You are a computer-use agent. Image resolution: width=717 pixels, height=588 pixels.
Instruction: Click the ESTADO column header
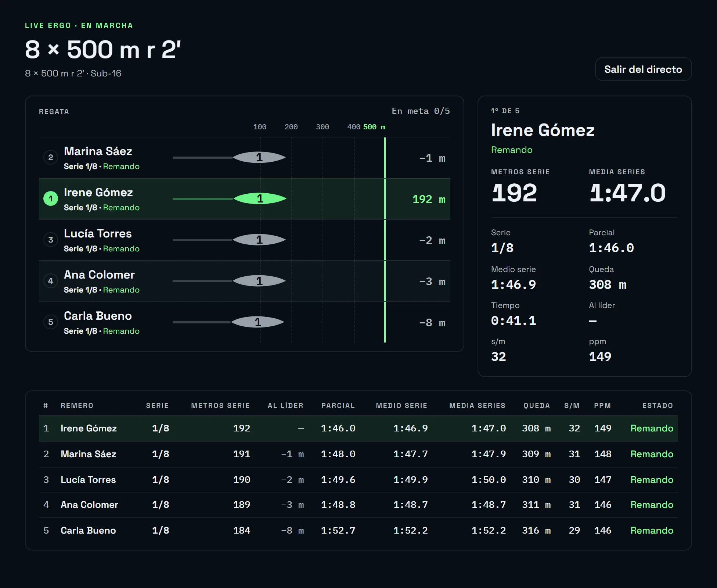click(x=657, y=405)
